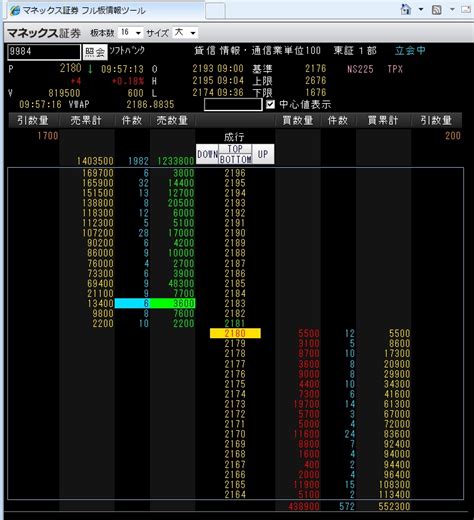The height and width of the screenshot is (520, 474).
Task: Open the サイズ dropdown showing 大
Action: (x=185, y=33)
